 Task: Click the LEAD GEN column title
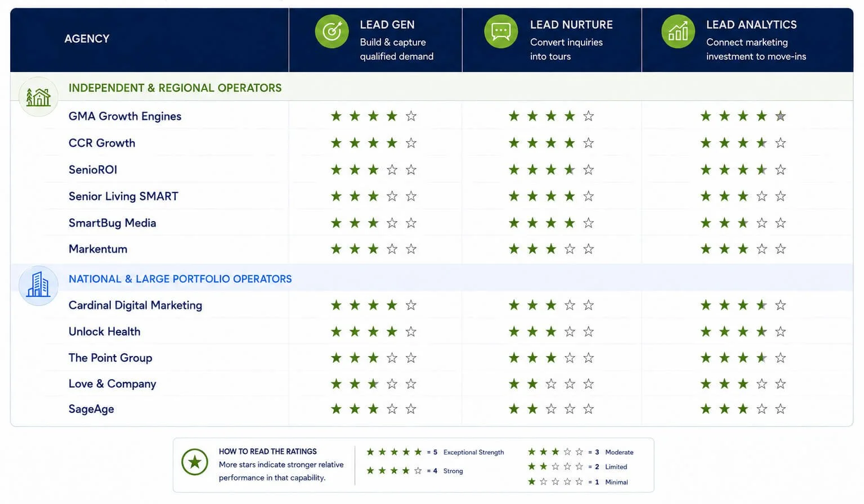pos(387,25)
